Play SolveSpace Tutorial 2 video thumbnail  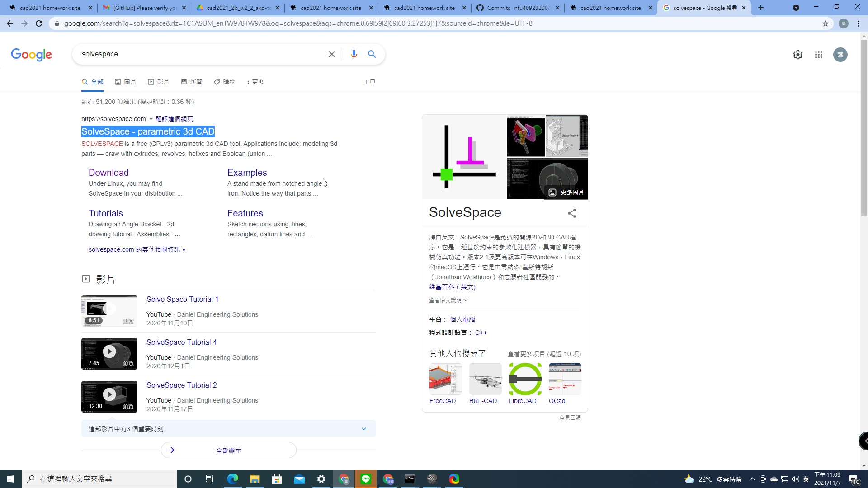coord(109,397)
